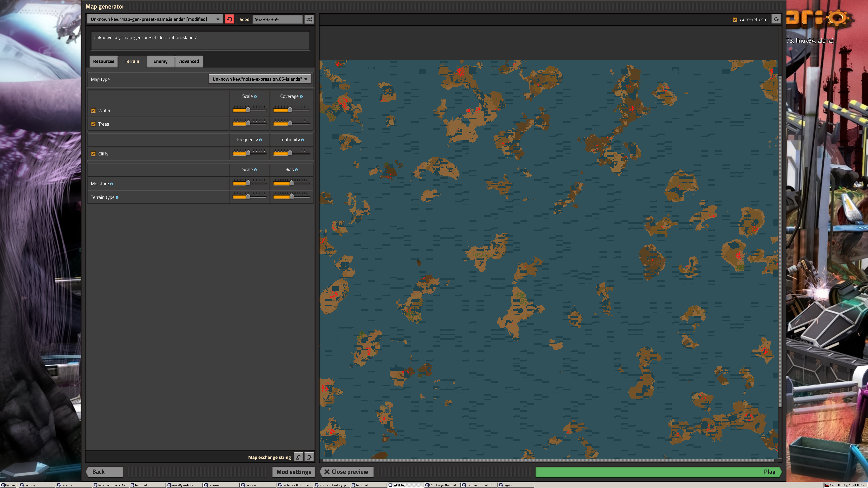This screenshot has height=488, width=868.
Task: Show info tooltip for cliffs Frequency
Action: point(260,140)
